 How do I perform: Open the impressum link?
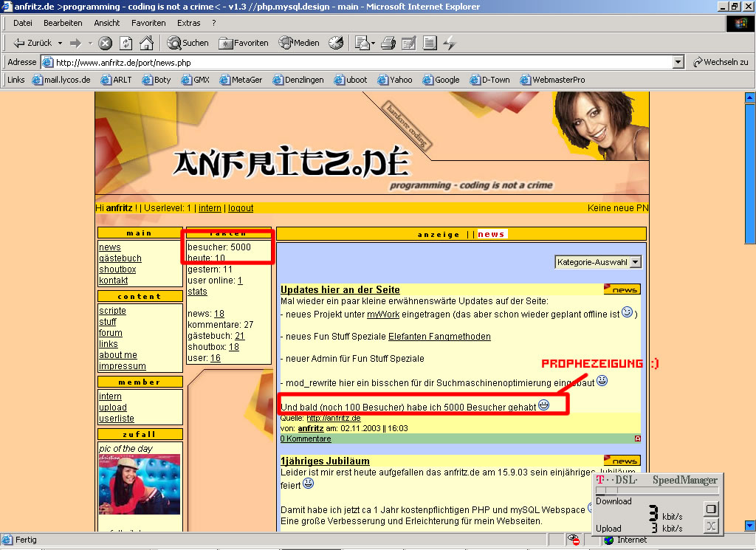tap(123, 366)
